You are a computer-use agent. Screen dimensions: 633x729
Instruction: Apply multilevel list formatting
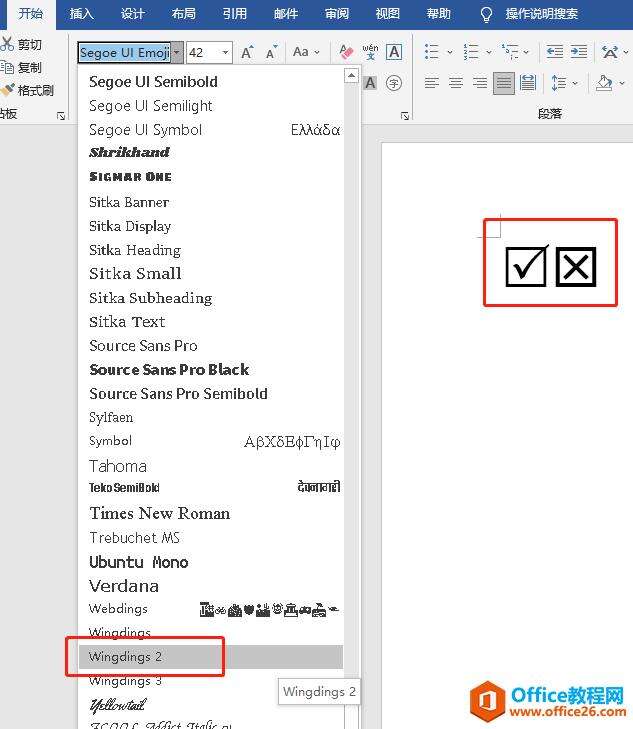[x=510, y=52]
